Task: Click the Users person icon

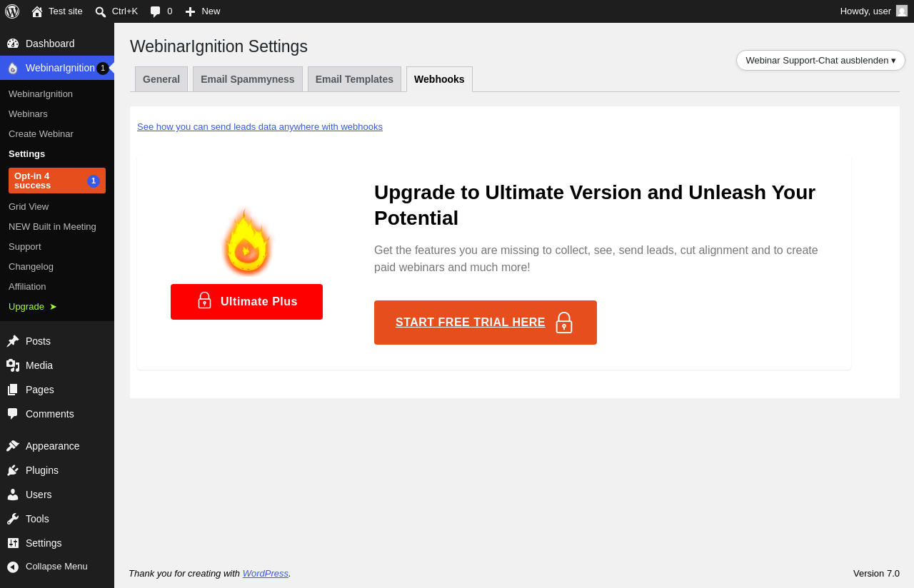Action: pos(13,495)
